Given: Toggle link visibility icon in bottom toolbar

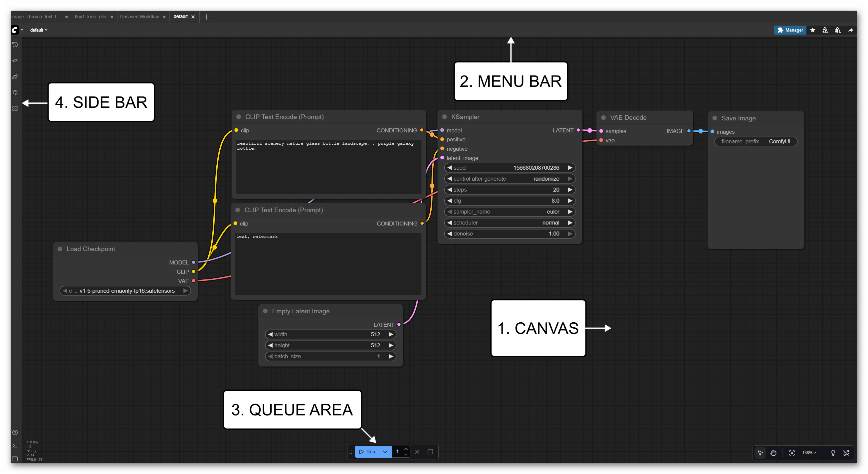Looking at the screenshot, I should pos(846,453).
